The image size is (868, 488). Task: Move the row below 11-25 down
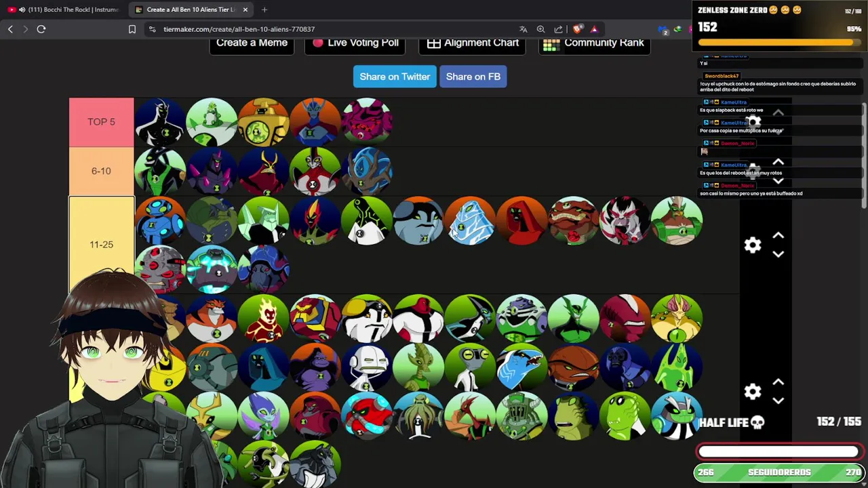778,401
